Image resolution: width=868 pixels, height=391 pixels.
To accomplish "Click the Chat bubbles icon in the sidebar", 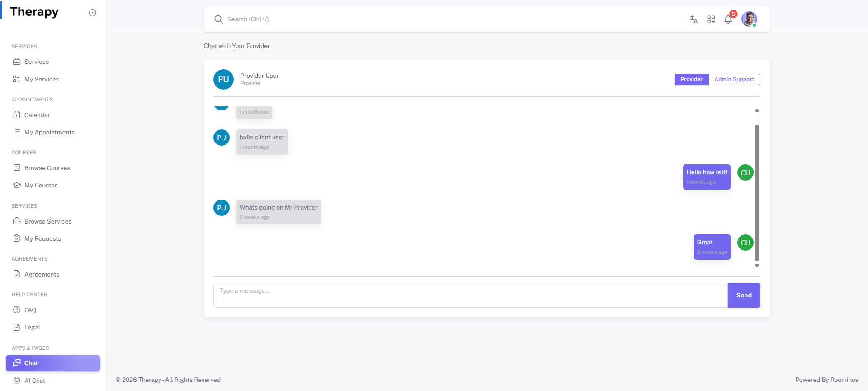I will 17,362.
